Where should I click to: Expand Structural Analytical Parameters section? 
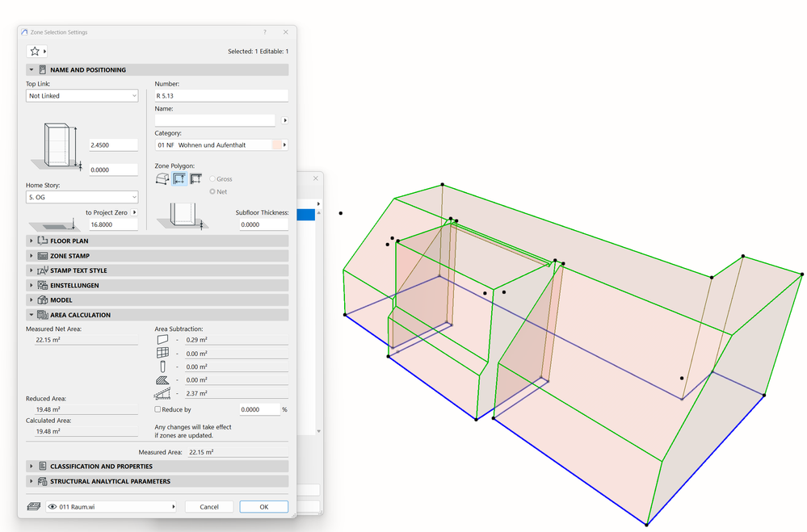(32, 481)
